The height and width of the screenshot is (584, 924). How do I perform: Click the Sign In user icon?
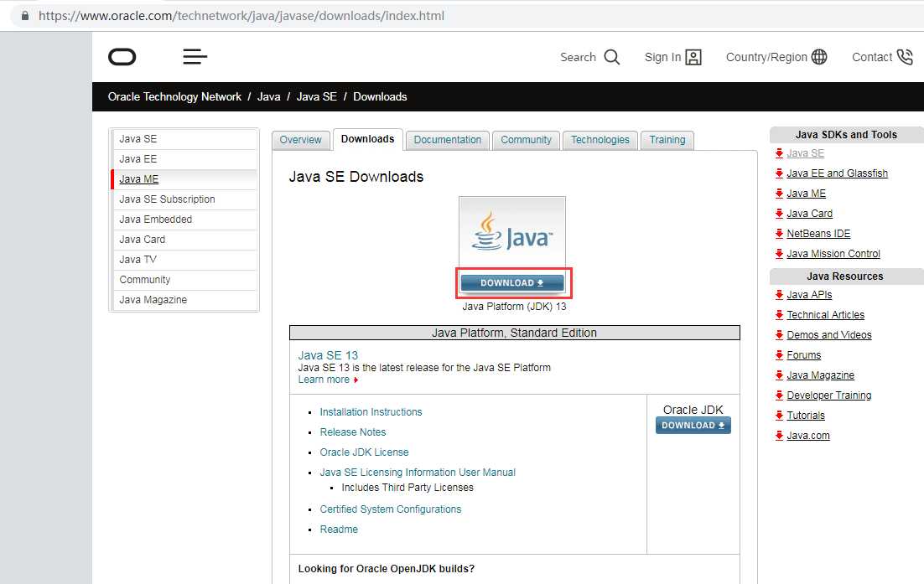coord(693,57)
